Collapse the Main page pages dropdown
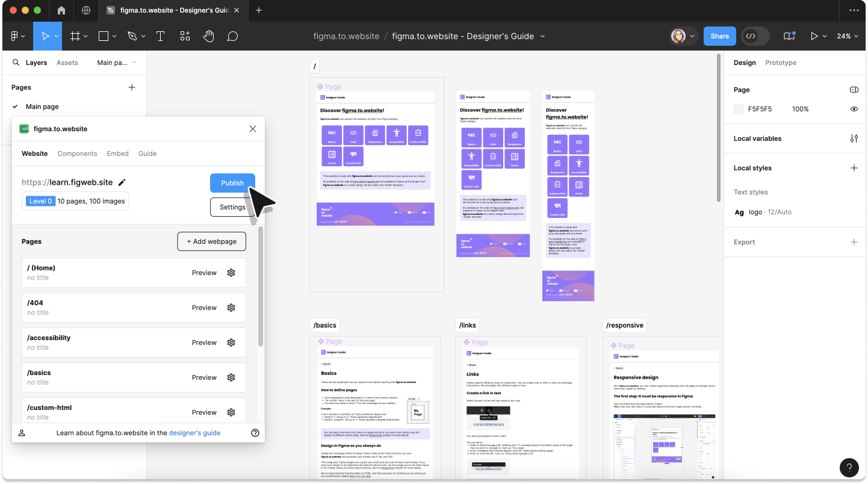This screenshot has width=868, height=484. tap(117, 63)
